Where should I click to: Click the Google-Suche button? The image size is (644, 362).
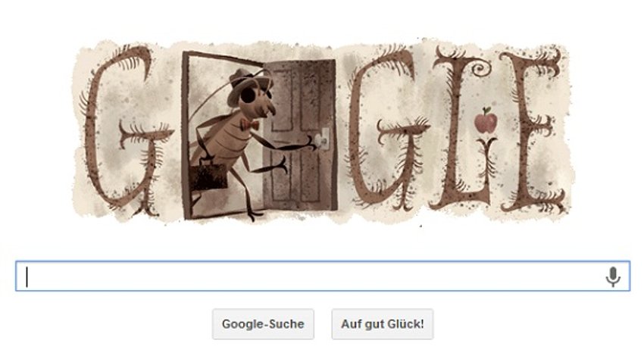263,324
